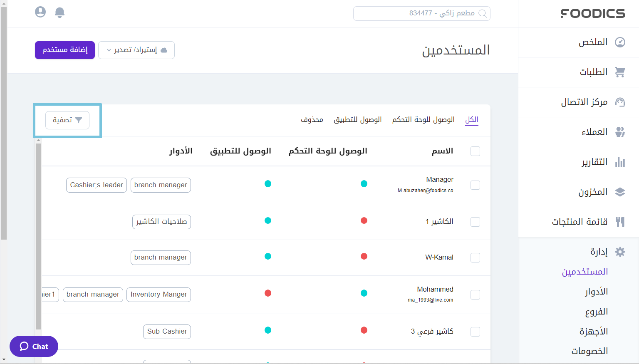This screenshot has width=639, height=364.
Task: Open التقارير using the bar chart icon
Action: pos(620,162)
